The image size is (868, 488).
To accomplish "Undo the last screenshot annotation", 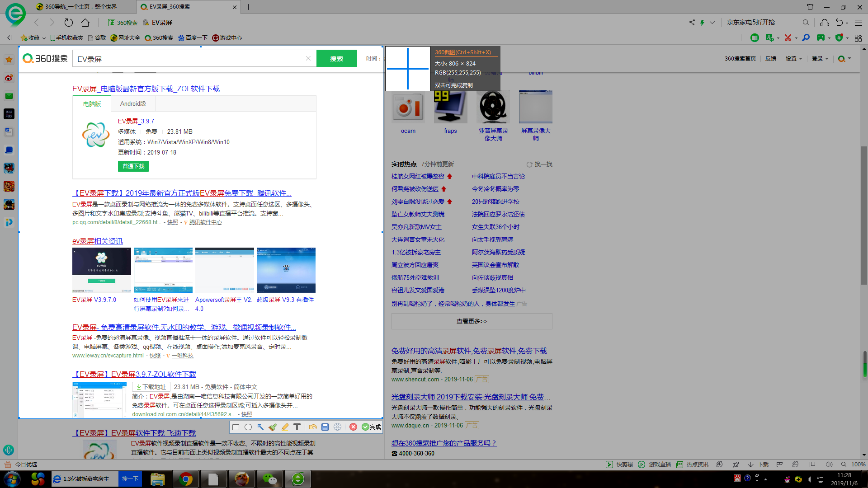I will point(313,427).
